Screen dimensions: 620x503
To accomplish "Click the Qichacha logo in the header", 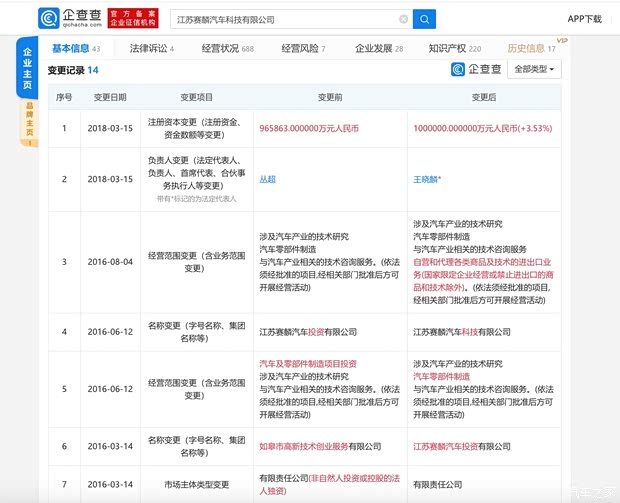I will pyautogui.click(x=71, y=19).
